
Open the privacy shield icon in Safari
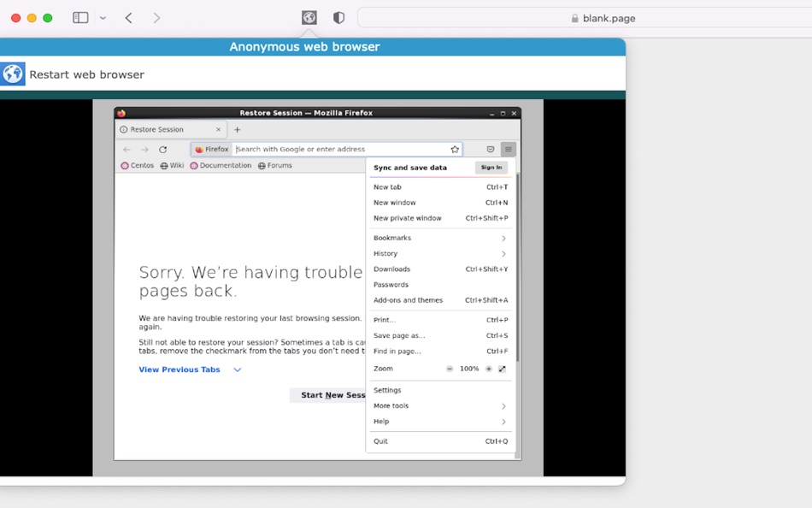(338, 18)
